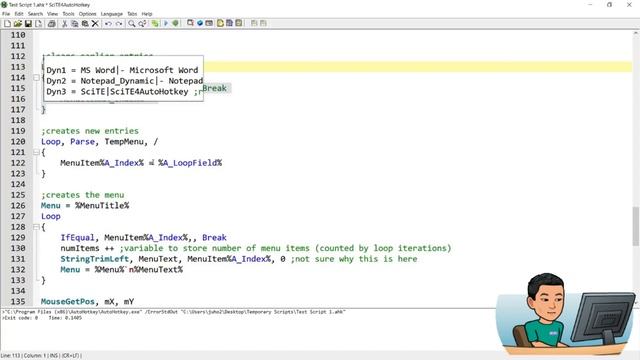The height and width of the screenshot is (360, 640).
Task: Click the blue sphere toolbar icon
Action: (200, 23)
